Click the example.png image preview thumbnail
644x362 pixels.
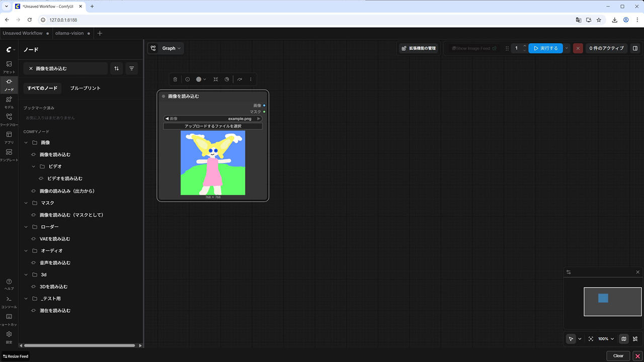tap(213, 162)
